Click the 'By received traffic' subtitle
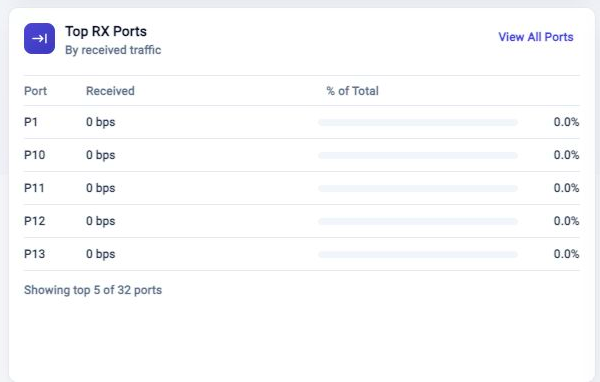This screenshot has width=600, height=382. coord(113,50)
